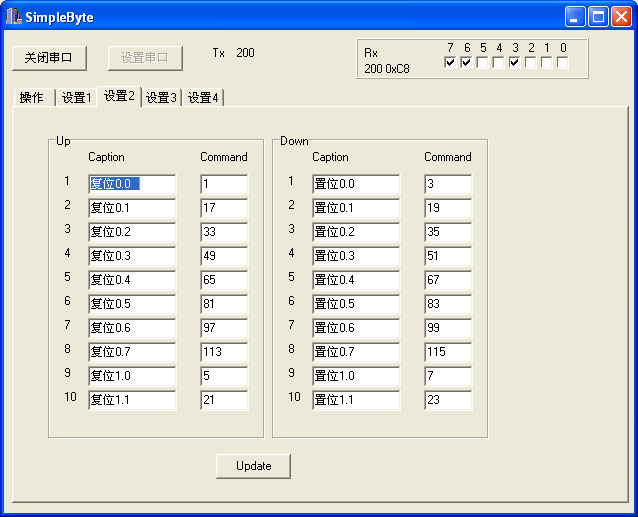Click Up caption field 复位0.5
The image size is (638, 517).
click(x=132, y=304)
